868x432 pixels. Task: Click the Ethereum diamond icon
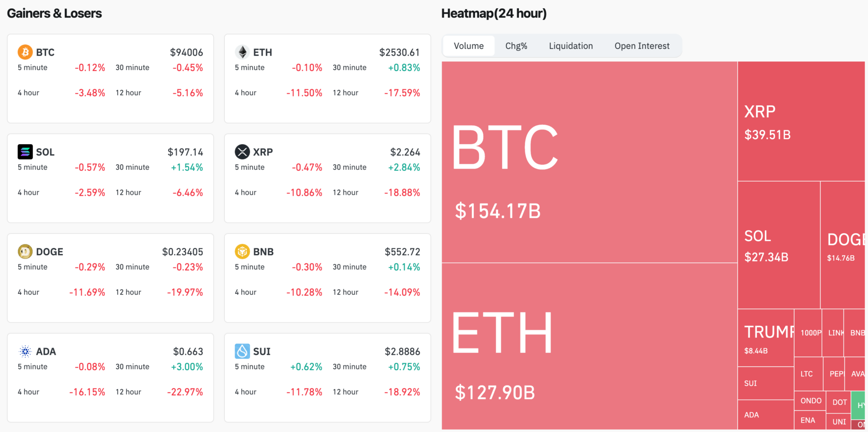pyautogui.click(x=242, y=52)
